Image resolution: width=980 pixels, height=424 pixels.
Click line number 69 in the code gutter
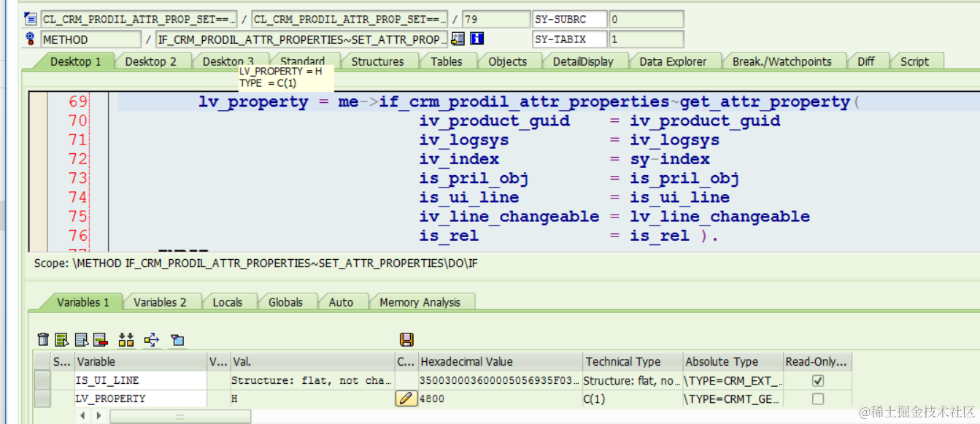78,101
